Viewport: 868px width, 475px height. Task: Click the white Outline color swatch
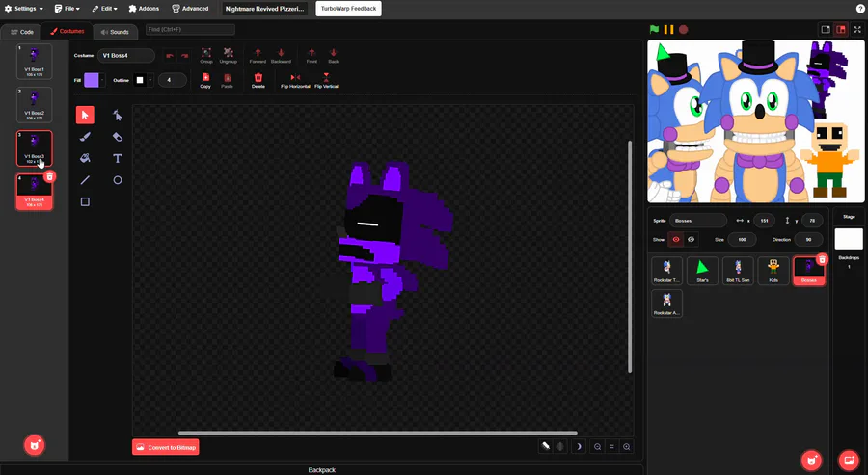point(140,80)
